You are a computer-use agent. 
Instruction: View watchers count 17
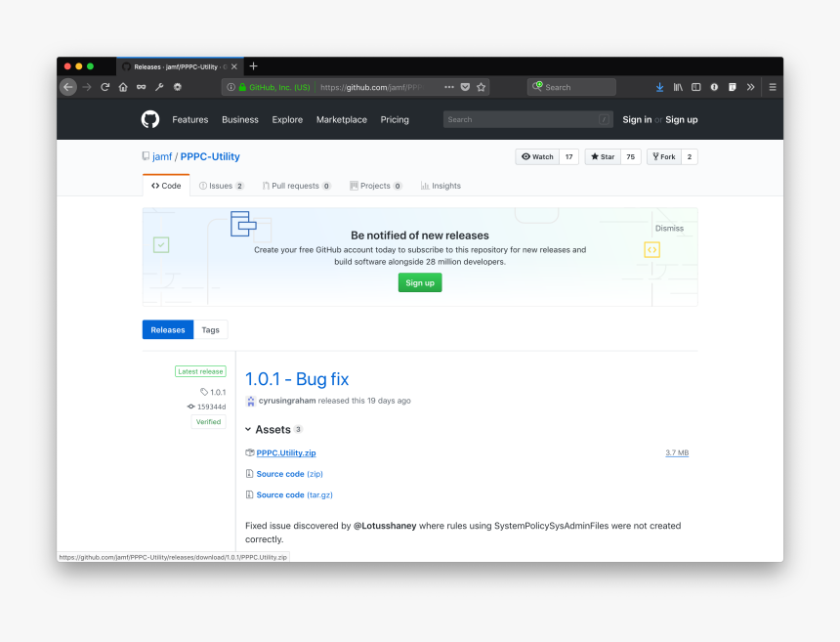click(x=568, y=156)
